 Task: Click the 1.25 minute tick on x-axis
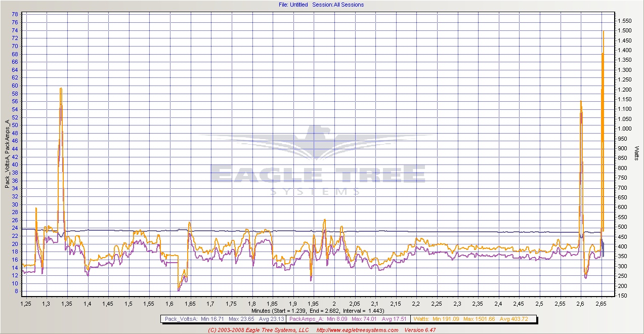tap(26, 304)
